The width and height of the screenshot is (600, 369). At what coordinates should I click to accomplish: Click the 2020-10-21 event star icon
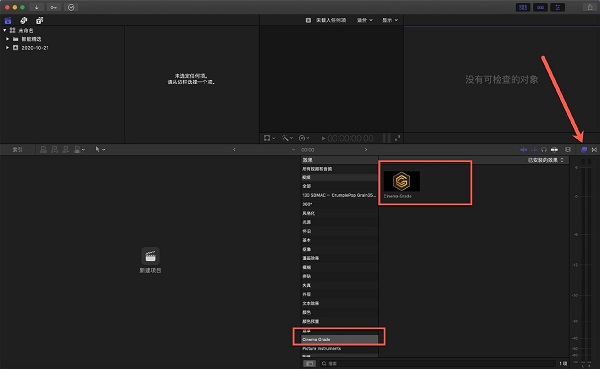(16, 48)
